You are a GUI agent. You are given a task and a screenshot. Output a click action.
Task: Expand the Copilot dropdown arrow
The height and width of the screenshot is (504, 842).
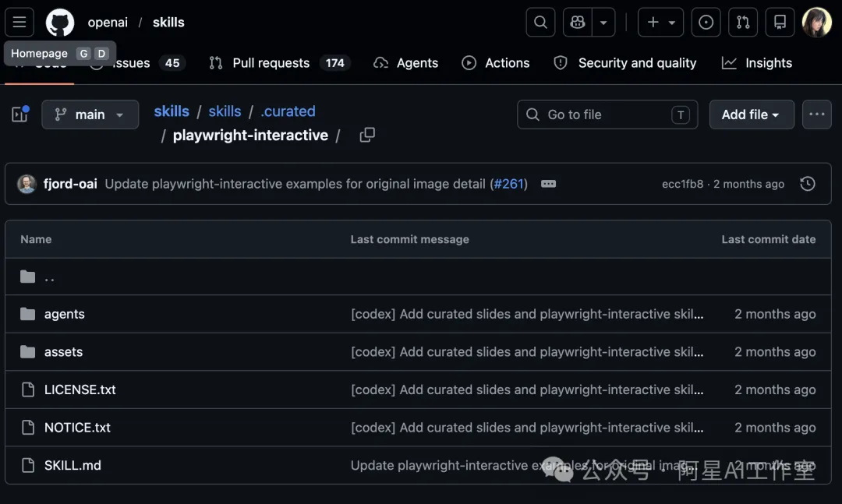[x=603, y=22]
